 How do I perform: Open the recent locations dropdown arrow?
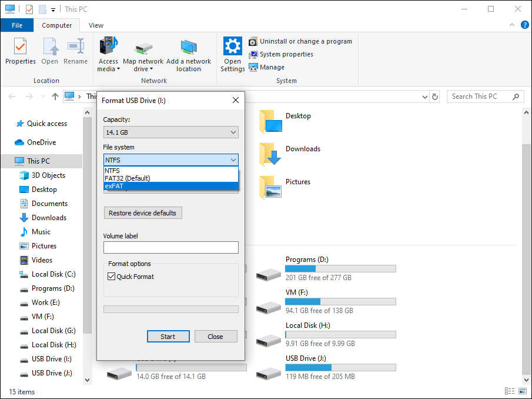pyautogui.click(x=43, y=97)
